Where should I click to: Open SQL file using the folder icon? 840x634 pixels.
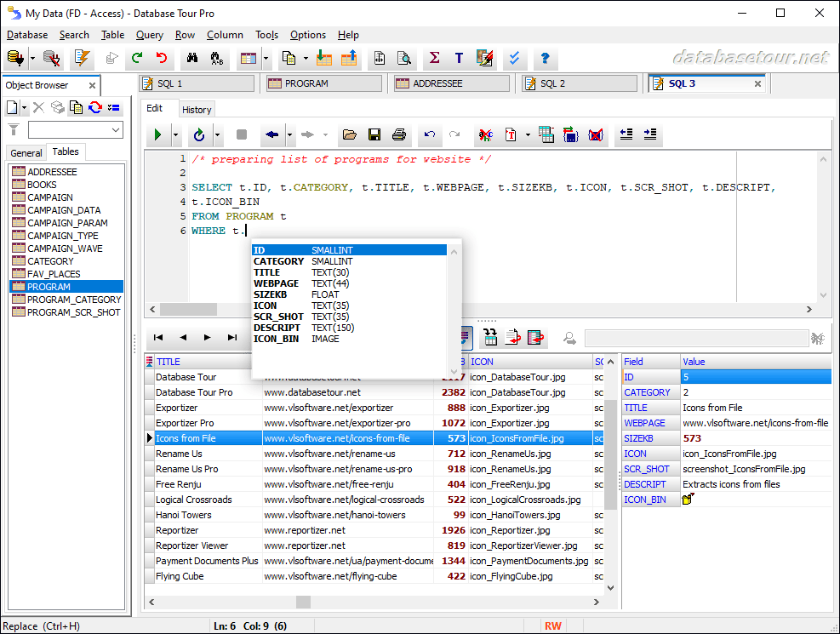pos(349,134)
